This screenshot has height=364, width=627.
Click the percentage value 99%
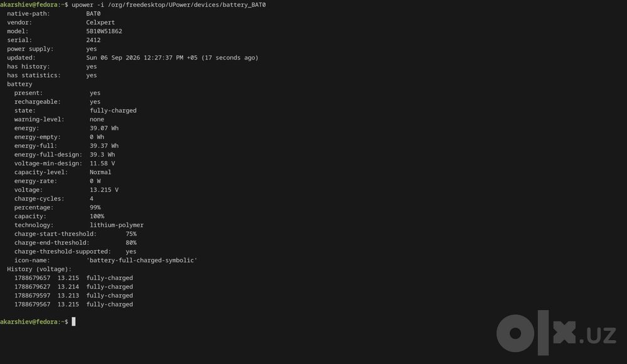pyautogui.click(x=95, y=207)
